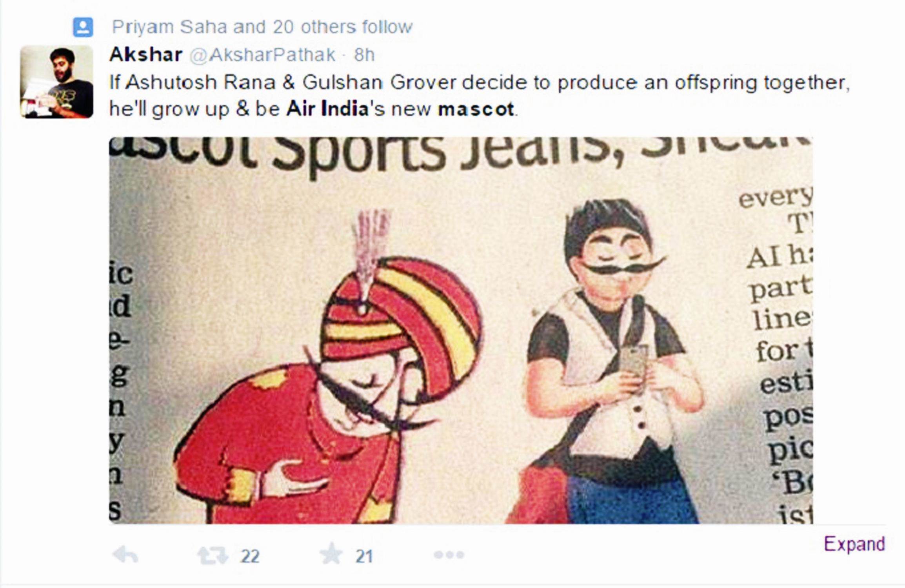Open the 8h timestamp permalink

click(x=364, y=55)
